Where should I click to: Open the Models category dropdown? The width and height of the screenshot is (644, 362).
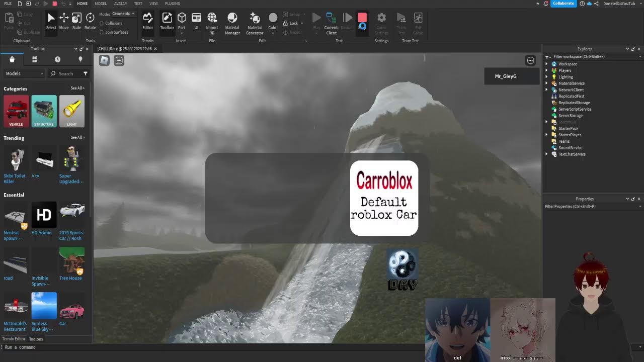(24, 73)
